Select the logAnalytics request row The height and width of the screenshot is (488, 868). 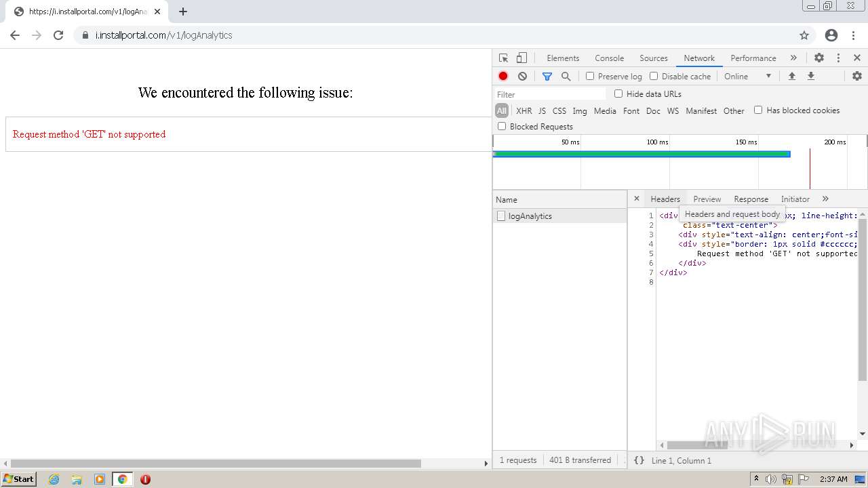559,216
